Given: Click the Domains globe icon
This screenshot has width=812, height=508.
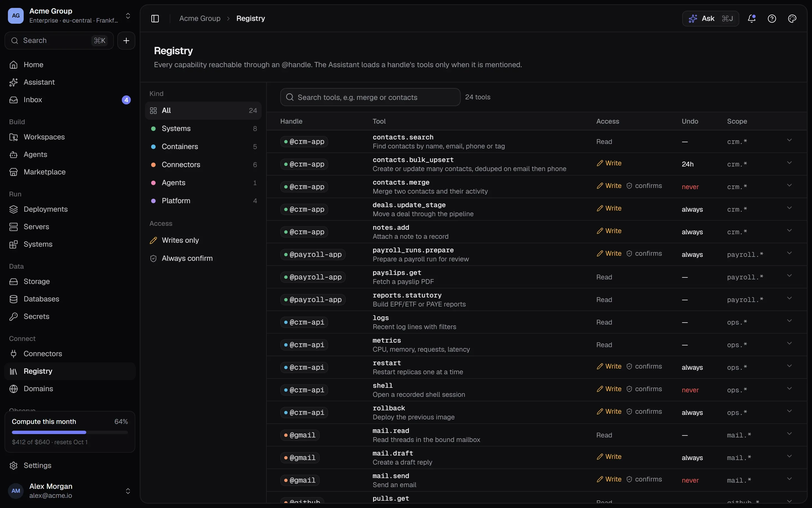Looking at the screenshot, I should [x=14, y=389].
